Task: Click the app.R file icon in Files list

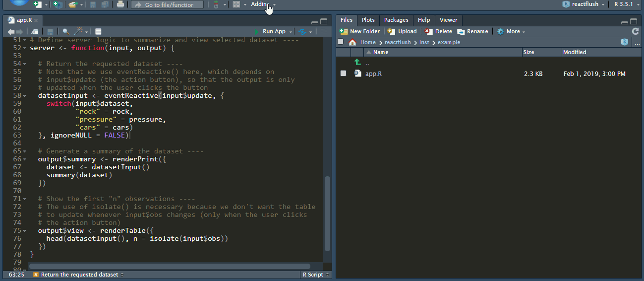Action: [358, 73]
